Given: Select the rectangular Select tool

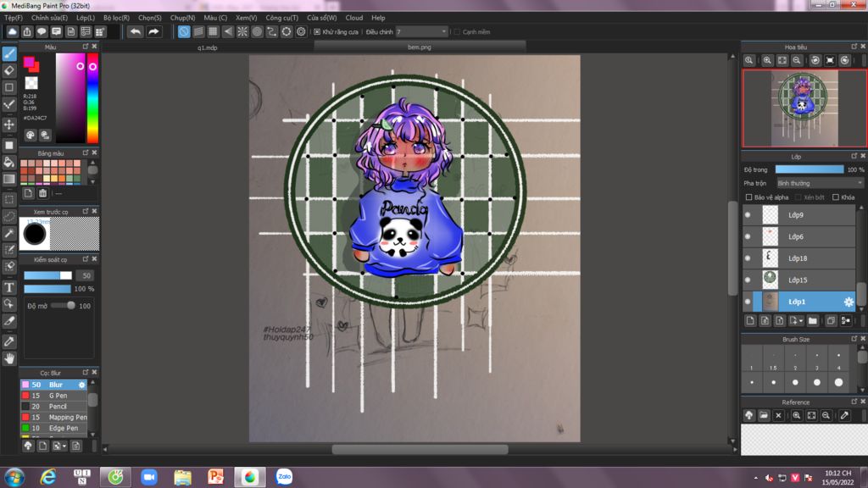Looking at the screenshot, I should click(9, 199).
